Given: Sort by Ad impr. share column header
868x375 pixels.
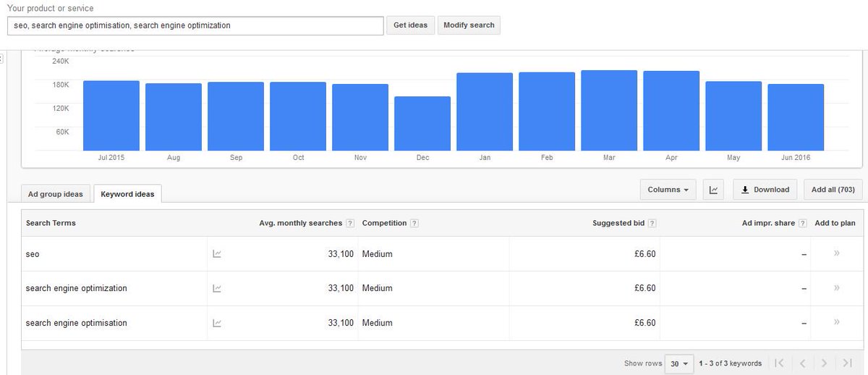Looking at the screenshot, I should [768, 223].
